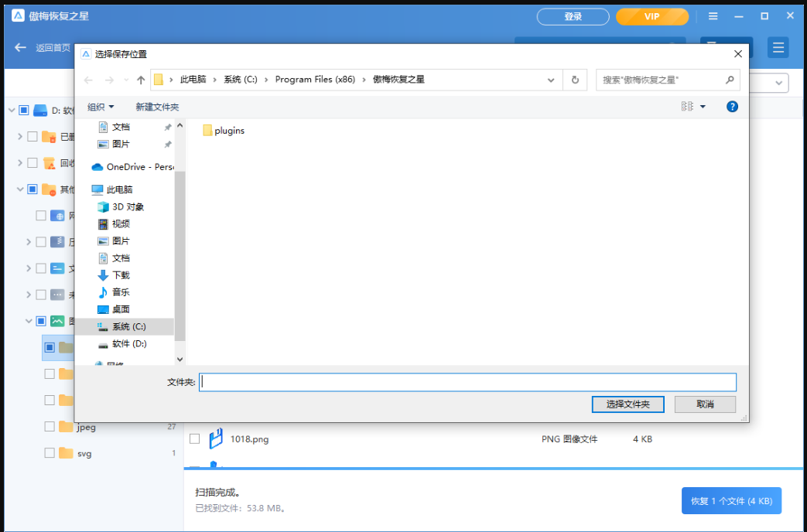The width and height of the screenshot is (807, 532).
Task: Toggle checkbox for 1018.png file
Action: tap(195, 438)
